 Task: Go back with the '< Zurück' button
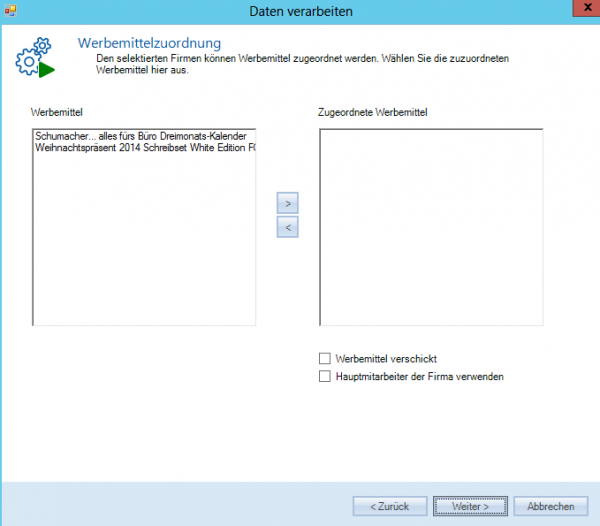point(390,506)
